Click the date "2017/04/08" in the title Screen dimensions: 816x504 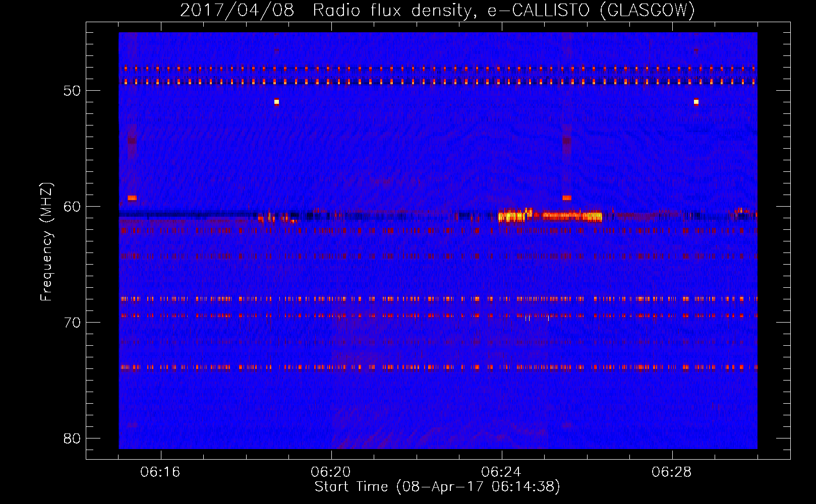coord(237,10)
